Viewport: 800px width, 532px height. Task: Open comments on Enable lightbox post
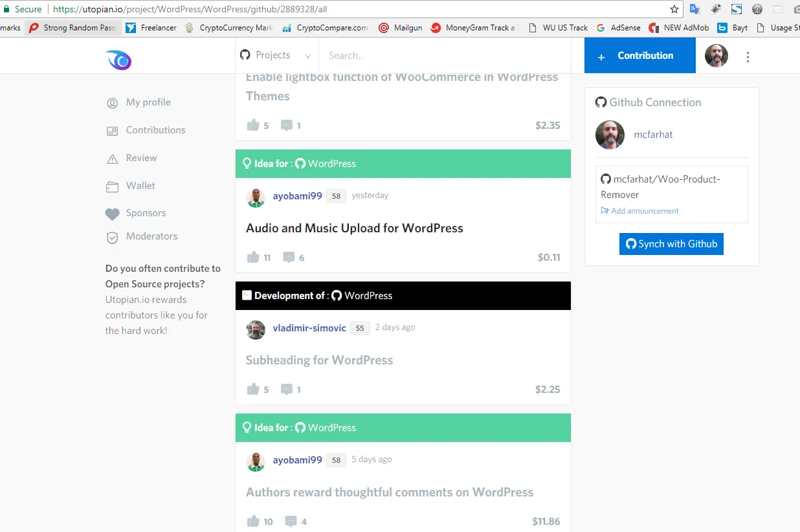click(x=287, y=126)
